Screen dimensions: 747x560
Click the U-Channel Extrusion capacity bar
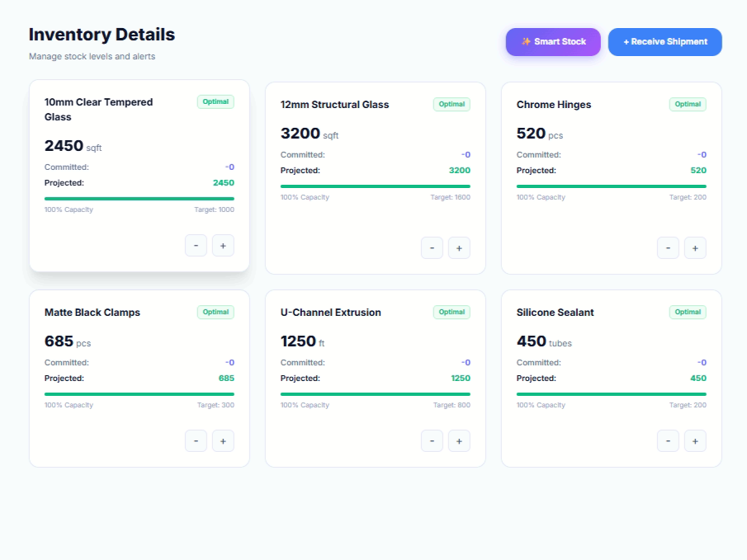(376, 394)
